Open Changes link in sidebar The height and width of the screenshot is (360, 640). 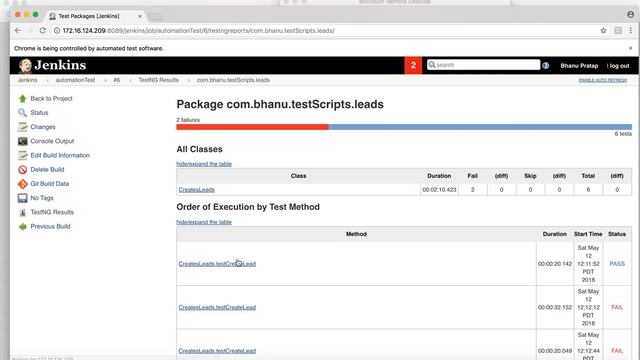click(43, 127)
